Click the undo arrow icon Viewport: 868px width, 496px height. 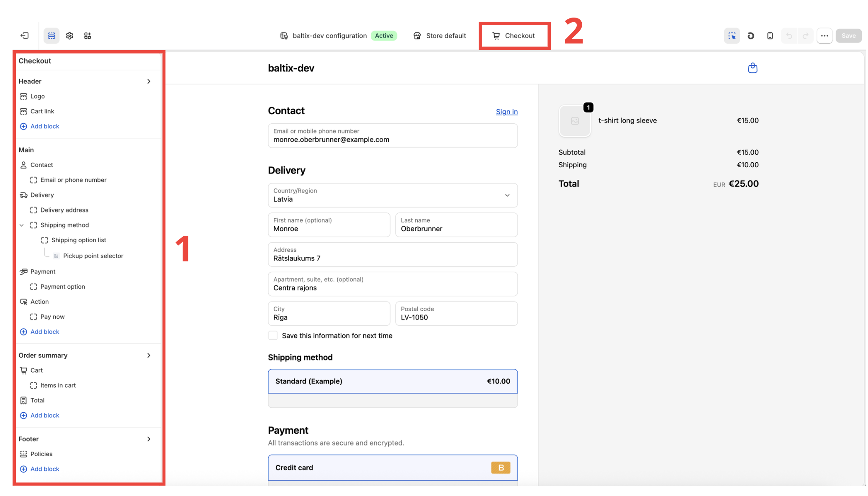click(789, 36)
